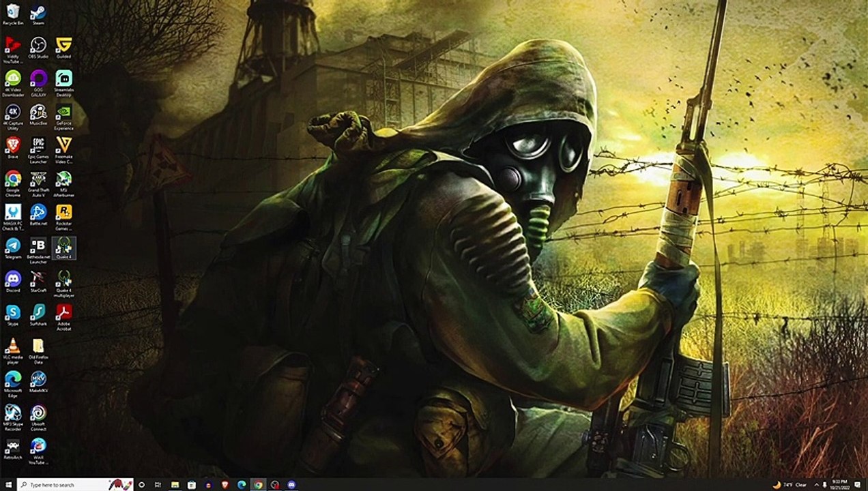The width and height of the screenshot is (868, 491).
Task: Select the MAGIX PC Check icon
Action: (12, 216)
